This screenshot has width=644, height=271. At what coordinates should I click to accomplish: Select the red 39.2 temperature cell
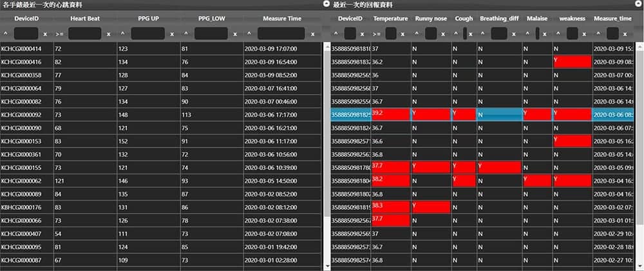tap(391, 115)
